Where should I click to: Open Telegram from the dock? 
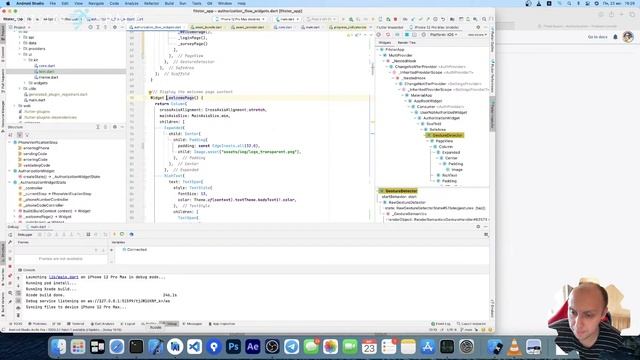291,347
